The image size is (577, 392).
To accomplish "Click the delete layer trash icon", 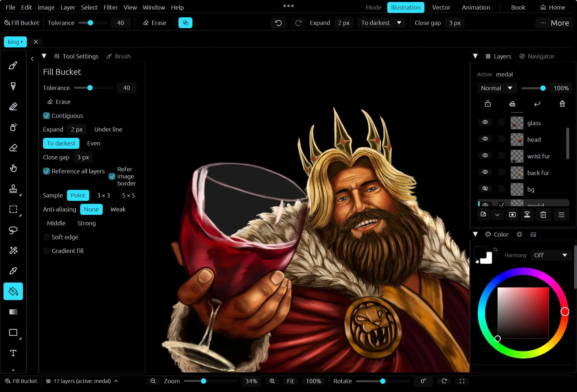I will 543,215.
